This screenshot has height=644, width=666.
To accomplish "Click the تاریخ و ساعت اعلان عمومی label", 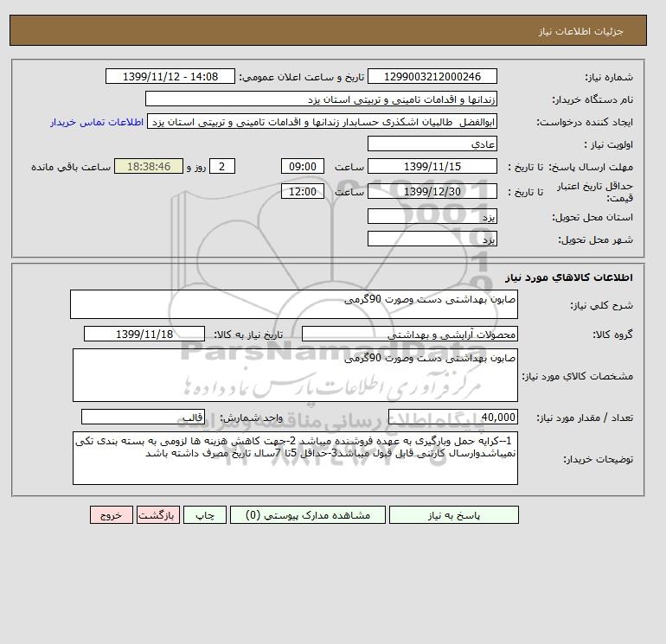I will click(x=302, y=77).
